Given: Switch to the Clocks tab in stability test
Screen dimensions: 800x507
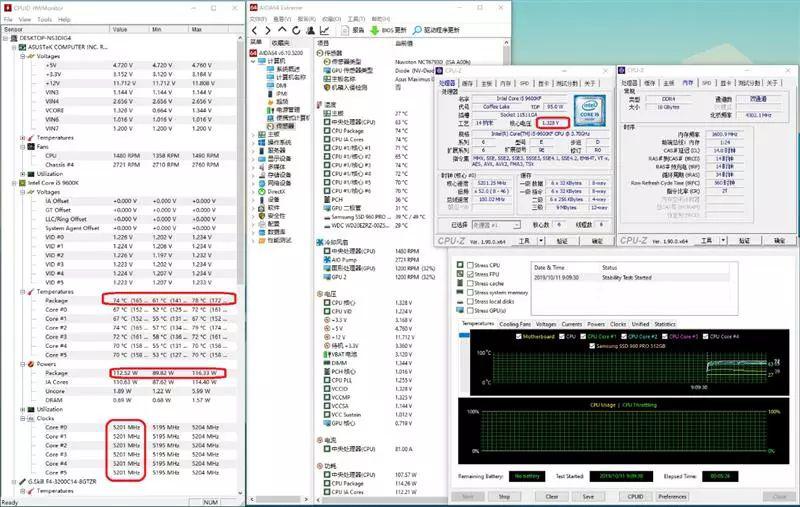Looking at the screenshot, I should [x=618, y=324].
